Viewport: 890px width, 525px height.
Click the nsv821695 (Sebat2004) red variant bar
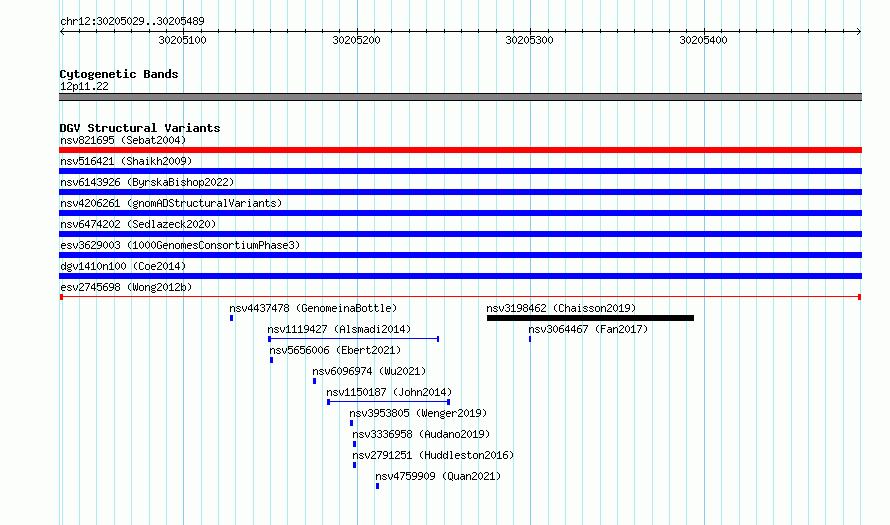460,150
